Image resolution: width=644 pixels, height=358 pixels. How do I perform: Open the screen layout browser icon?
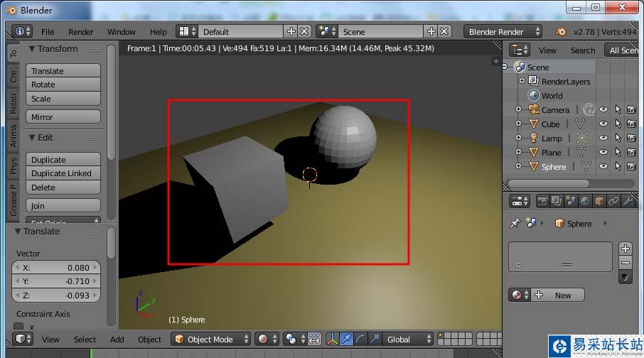(x=187, y=32)
